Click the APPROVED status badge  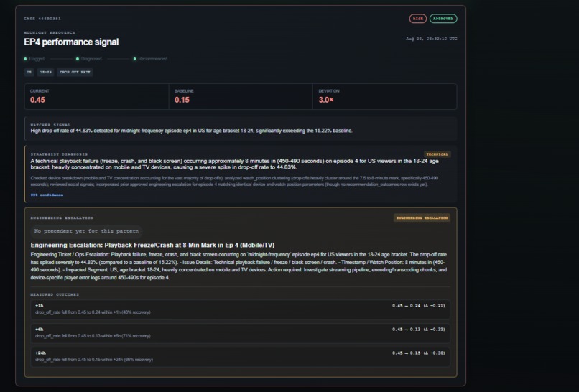(443, 19)
